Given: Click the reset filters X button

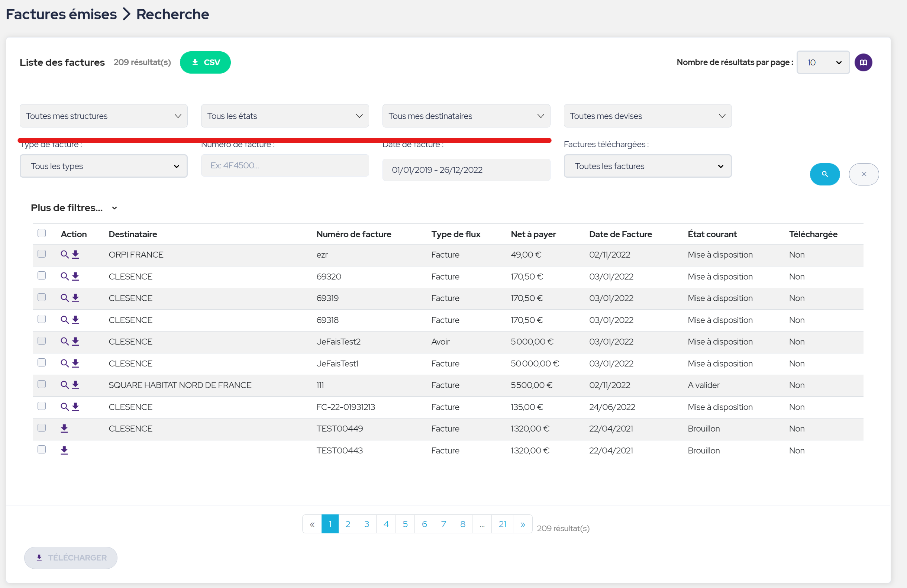Looking at the screenshot, I should pos(864,174).
